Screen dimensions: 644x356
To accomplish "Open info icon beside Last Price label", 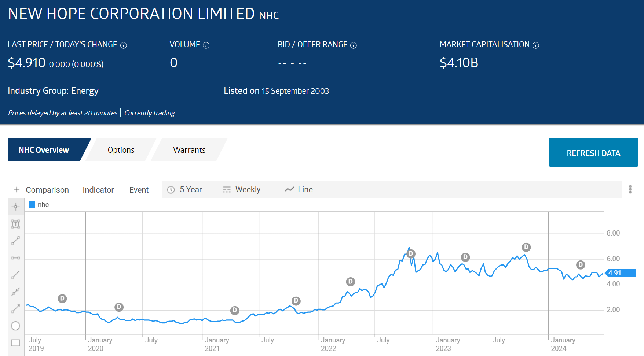I will click(124, 45).
